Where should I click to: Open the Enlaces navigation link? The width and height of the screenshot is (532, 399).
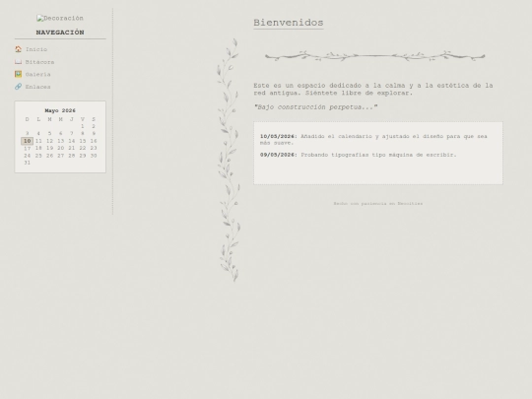click(38, 87)
